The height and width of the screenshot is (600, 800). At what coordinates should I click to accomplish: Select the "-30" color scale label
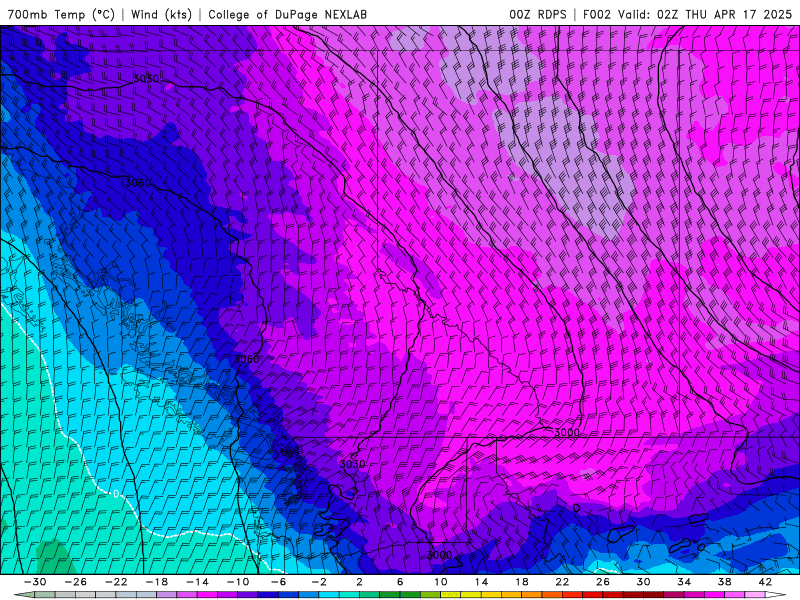[x=35, y=582]
